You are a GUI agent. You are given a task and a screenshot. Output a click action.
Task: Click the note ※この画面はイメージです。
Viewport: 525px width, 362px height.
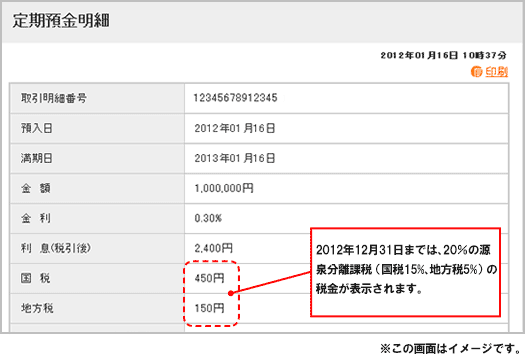coord(451,349)
